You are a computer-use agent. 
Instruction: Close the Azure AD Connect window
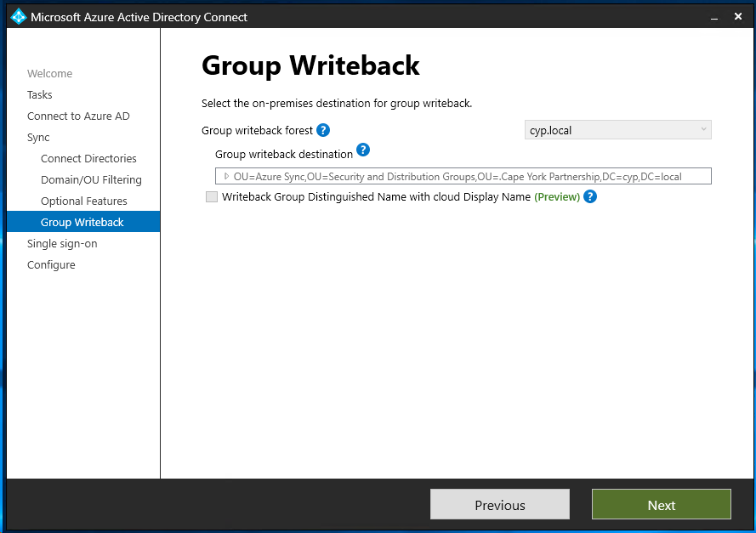pos(737,17)
